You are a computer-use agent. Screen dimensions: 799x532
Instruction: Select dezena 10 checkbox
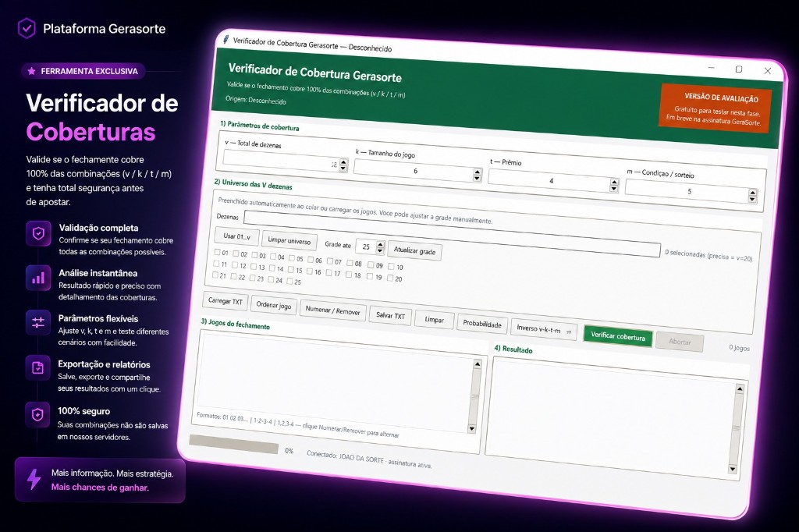[392, 266]
